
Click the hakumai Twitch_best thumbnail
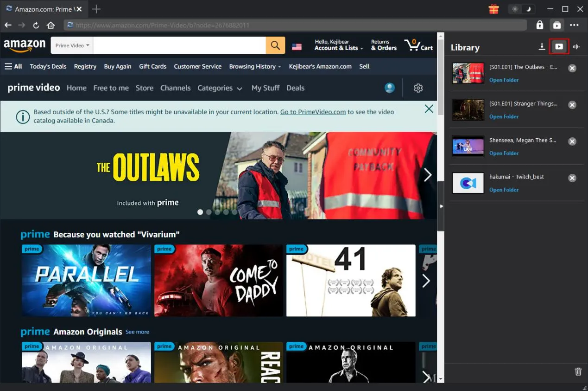click(468, 183)
